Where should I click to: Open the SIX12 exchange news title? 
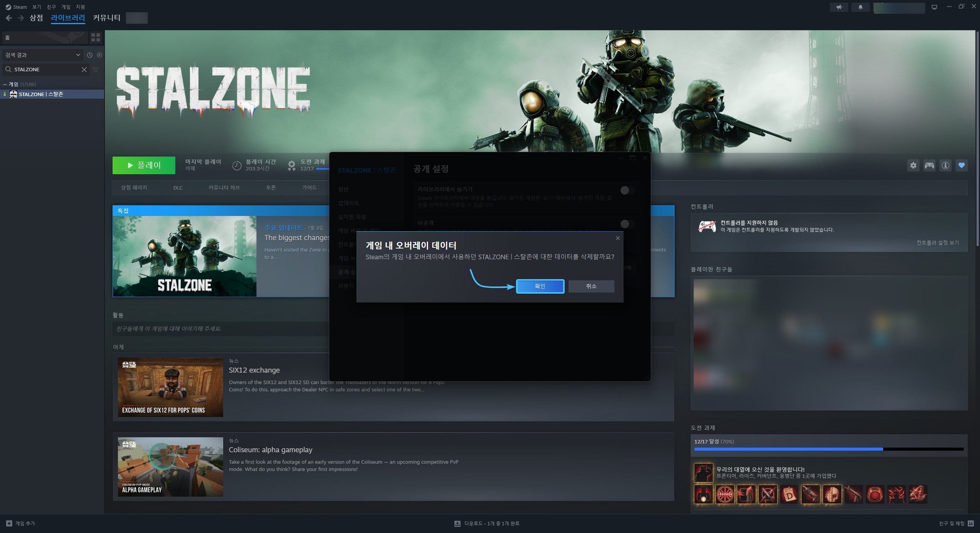(254, 370)
